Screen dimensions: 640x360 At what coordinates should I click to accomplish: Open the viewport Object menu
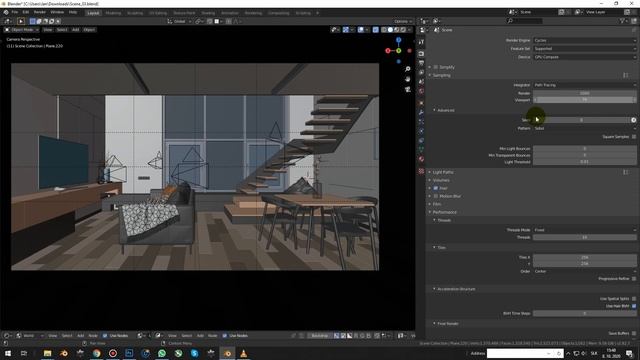[x=89, y=30]
